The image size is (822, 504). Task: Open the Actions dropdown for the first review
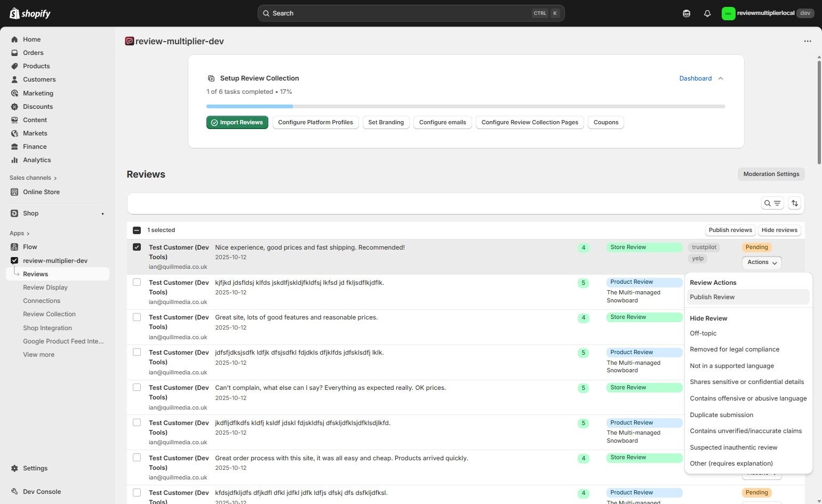pyautogui.click(x=762, y=262)
